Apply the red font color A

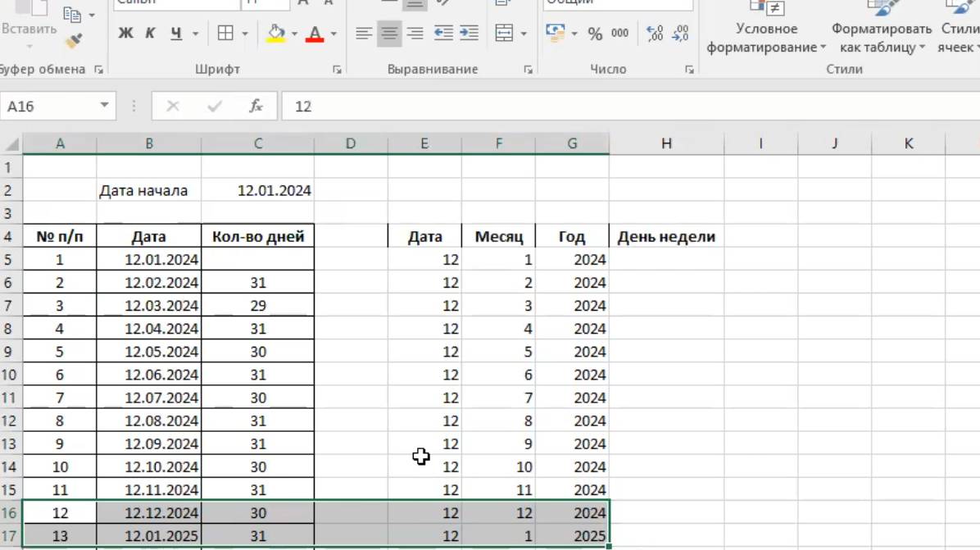point(315,33)
